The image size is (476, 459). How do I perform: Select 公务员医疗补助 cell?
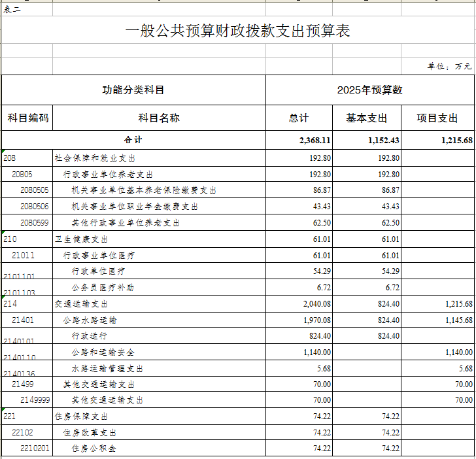pyautogui.click(x=159, y=287)
